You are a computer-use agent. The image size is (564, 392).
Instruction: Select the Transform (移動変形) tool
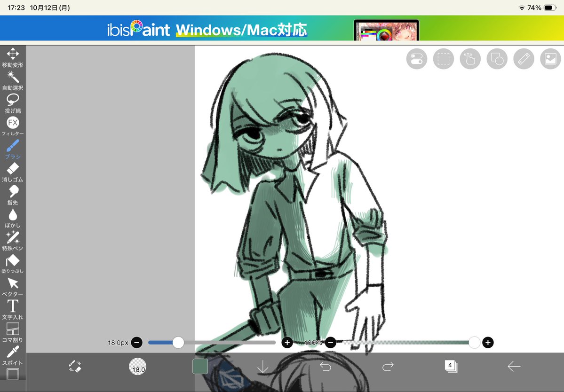(x=13, y=57)
